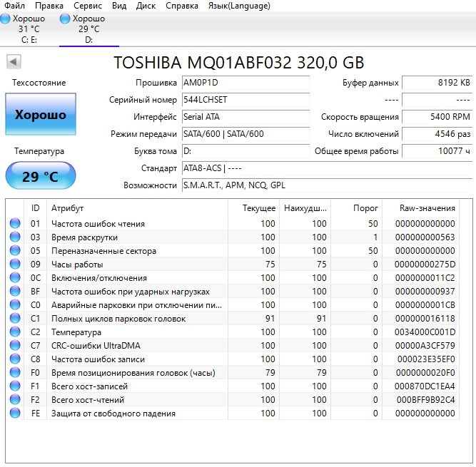Open the Файл menu
Image resolution: width=476 pixels, height=467 pixels.
click(x=14, y=6)
